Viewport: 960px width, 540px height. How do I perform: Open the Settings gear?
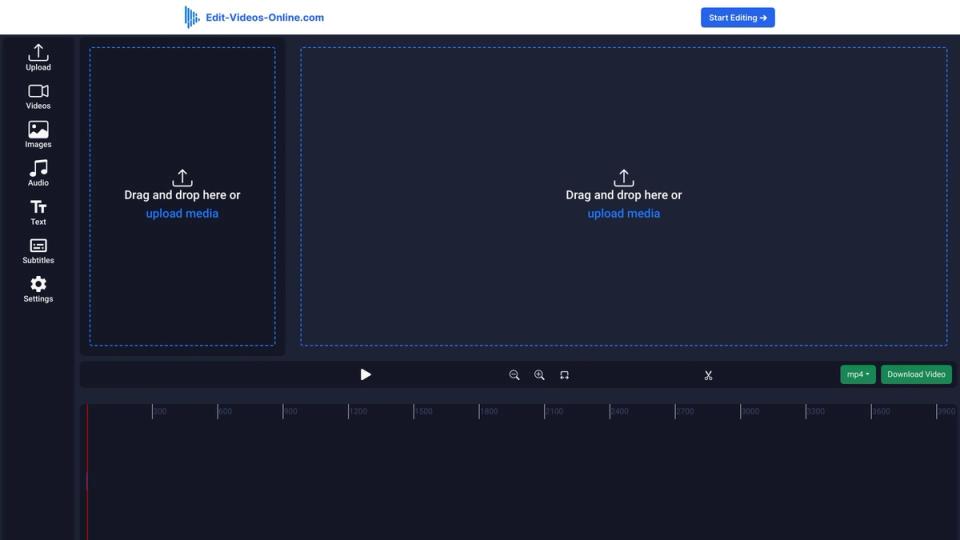(38, 290)
